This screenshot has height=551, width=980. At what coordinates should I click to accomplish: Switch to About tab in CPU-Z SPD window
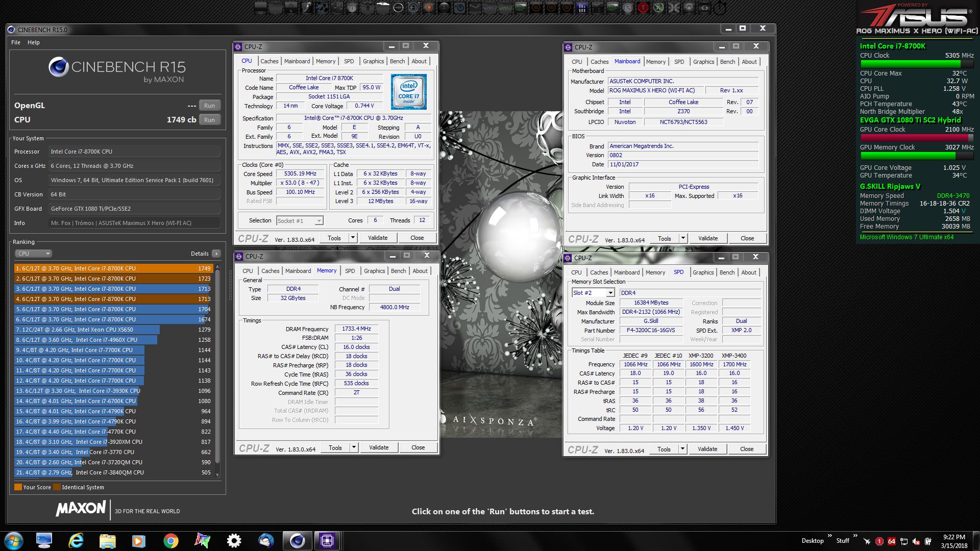[x=749, y=272]
